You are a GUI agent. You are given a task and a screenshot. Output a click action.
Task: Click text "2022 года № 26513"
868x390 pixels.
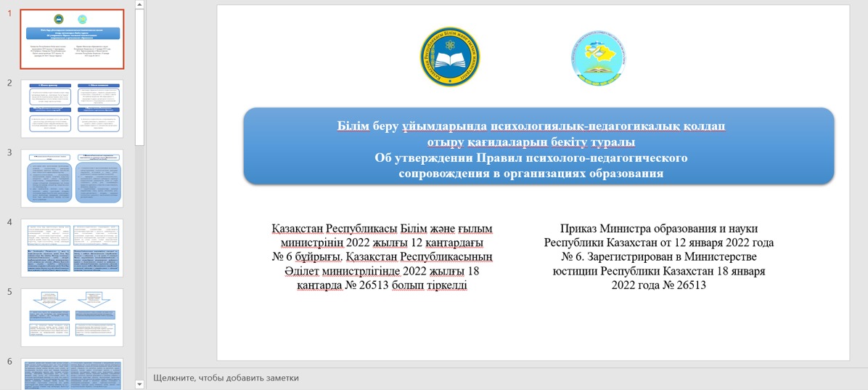click(659, 286)
